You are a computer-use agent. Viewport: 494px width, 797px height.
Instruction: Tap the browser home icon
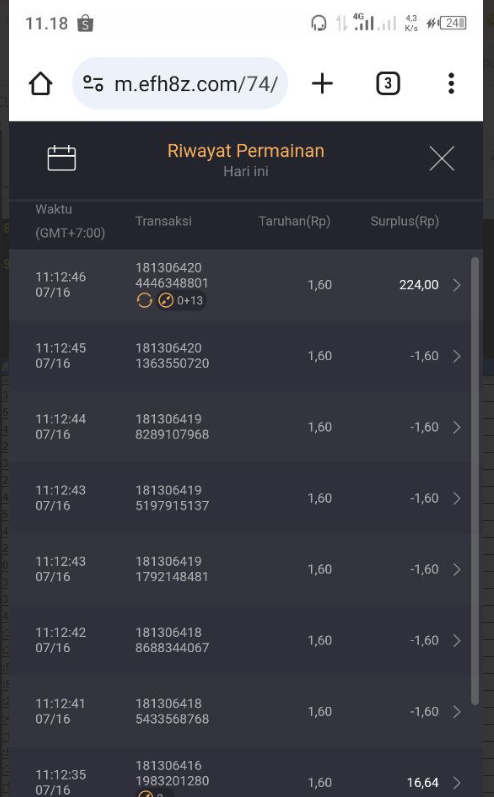click(x=41, y=83)
